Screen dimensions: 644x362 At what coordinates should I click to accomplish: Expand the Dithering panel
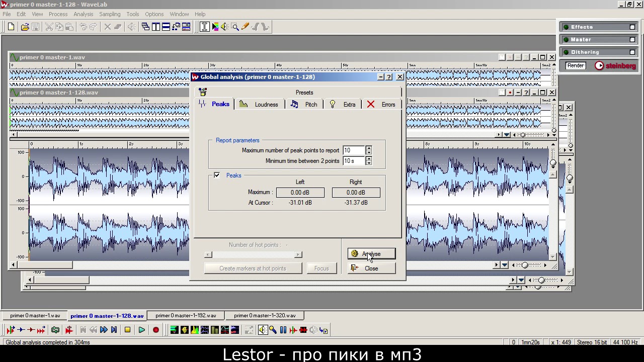[x=632, y=52]
